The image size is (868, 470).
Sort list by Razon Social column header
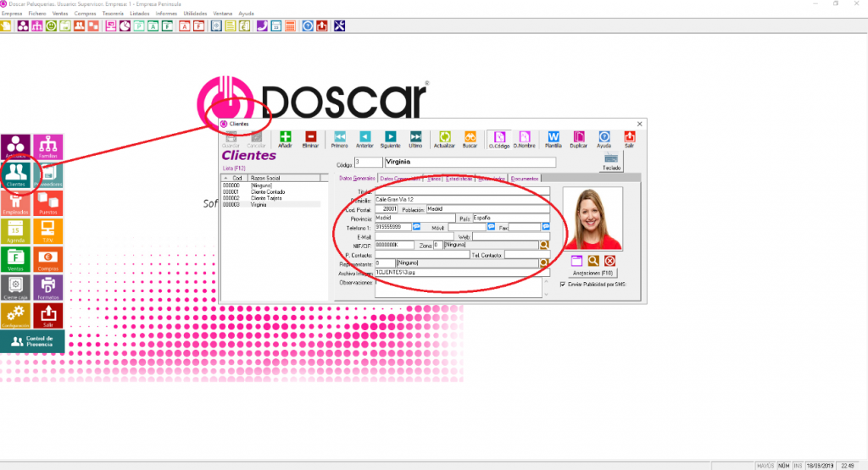click(x=283, y=178)
